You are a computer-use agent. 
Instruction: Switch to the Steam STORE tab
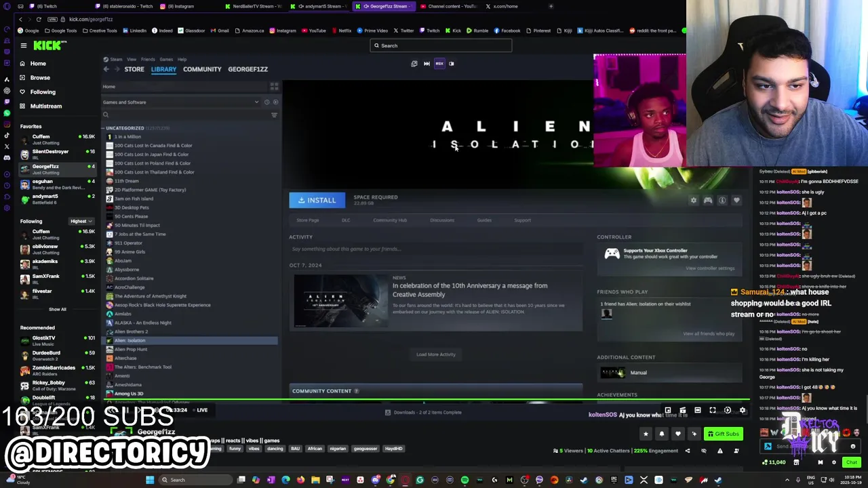[x=134, y=69]
